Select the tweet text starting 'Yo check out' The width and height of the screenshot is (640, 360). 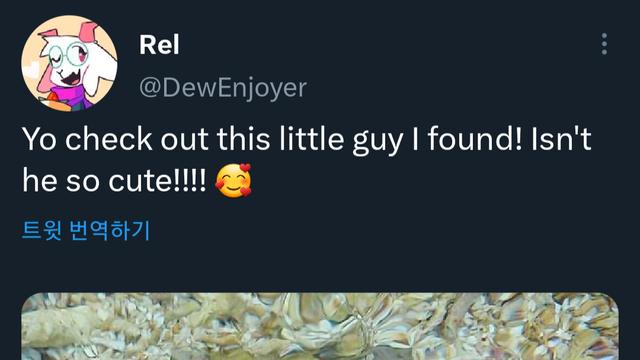click(x=307, y=160)
